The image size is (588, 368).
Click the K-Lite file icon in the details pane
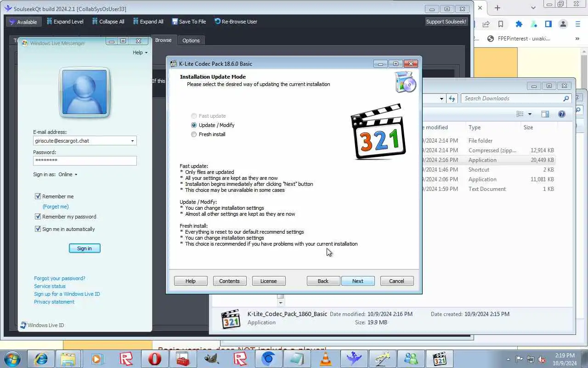point(231,319)
